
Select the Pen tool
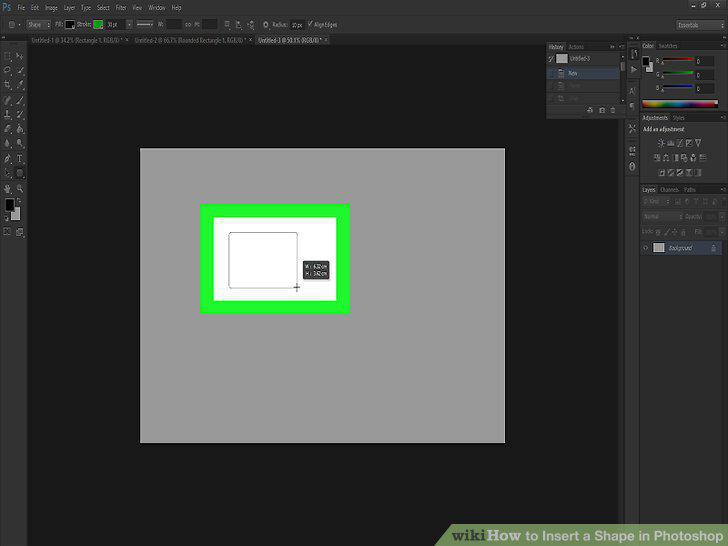coord(7,159)
